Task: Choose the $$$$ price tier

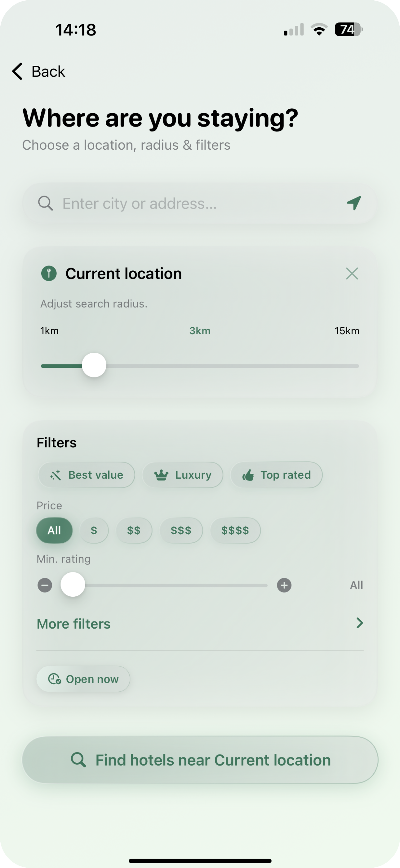Action: pyautogui.click(x=235, y=530)
